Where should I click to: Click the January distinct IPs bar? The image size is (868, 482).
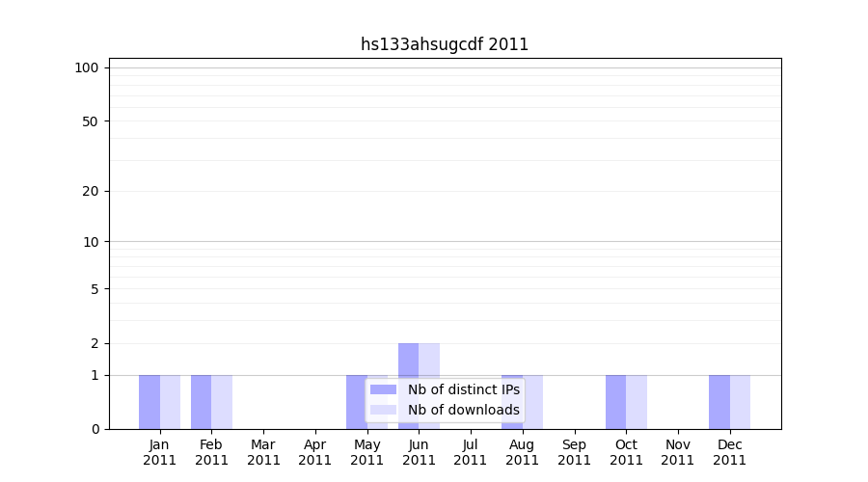point(149,402)
